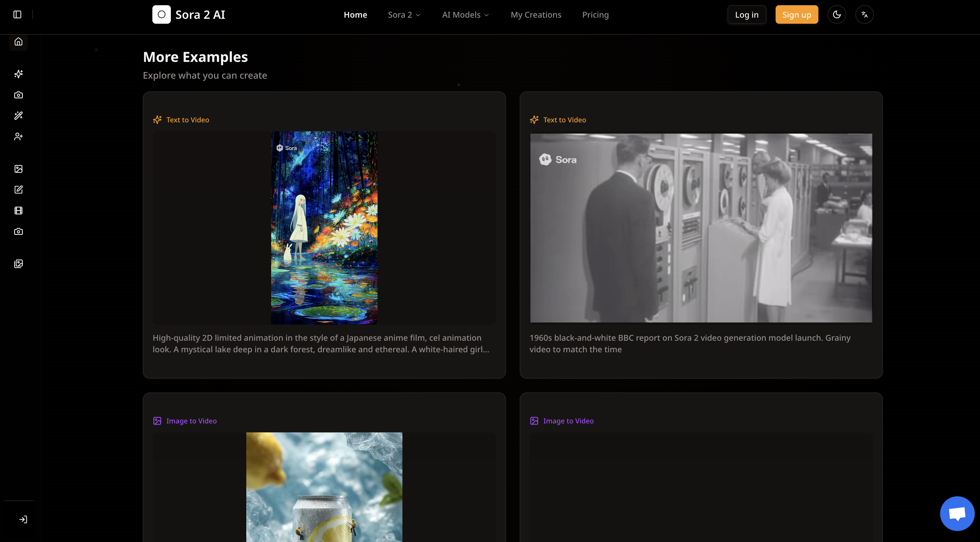The width and height of the screenshot is (980, 542).
Task: Open the chat support bubble
Action: (x=957, y=513)
